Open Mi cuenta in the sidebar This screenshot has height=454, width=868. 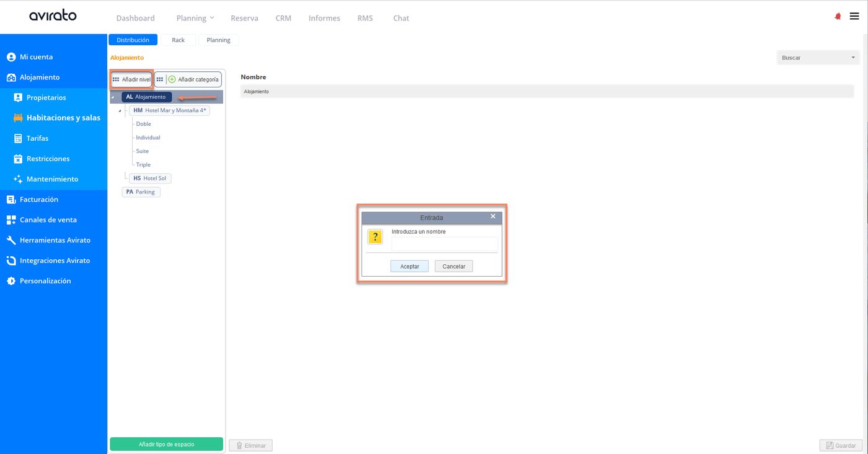point(36,57)
